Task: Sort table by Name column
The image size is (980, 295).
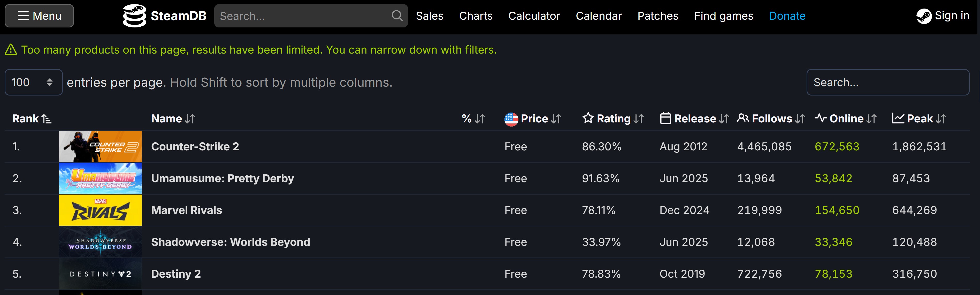Action: pyautogui.click(x=173, y=119)
